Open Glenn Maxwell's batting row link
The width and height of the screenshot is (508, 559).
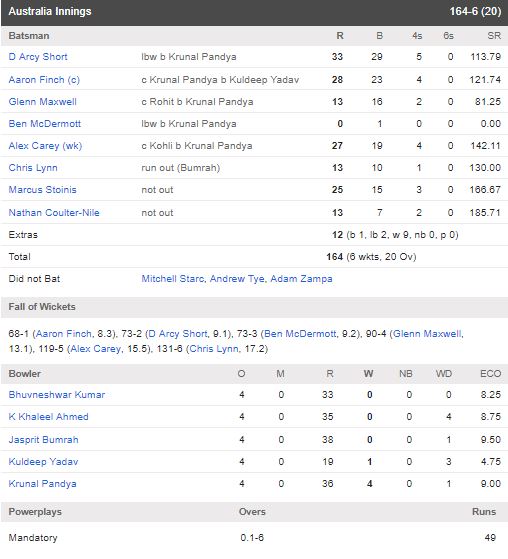coord(42,102)
